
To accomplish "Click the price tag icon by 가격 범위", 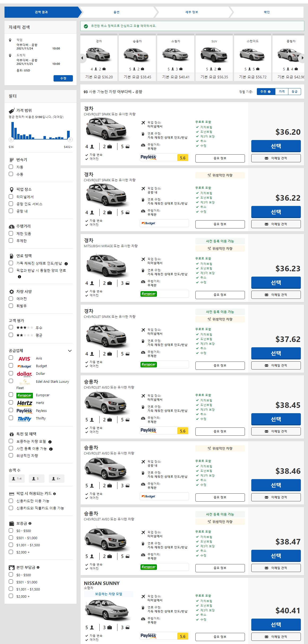I will 12,110.
